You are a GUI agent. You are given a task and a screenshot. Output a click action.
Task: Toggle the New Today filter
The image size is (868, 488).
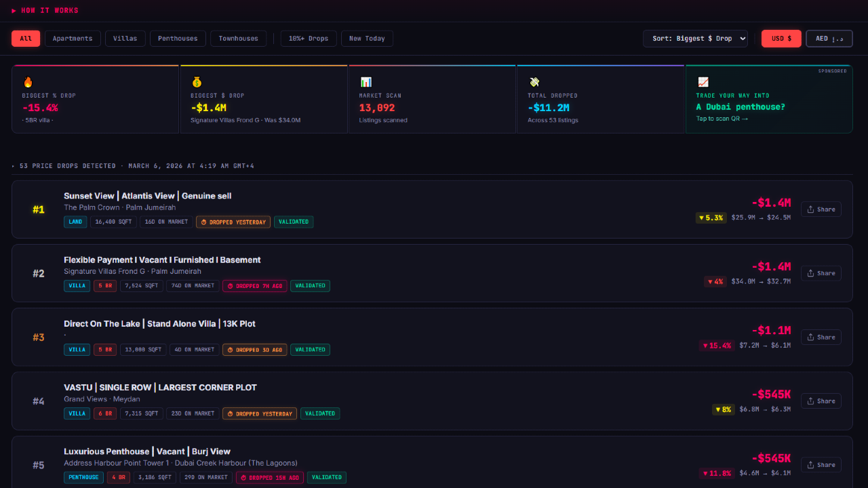[367, 39]
